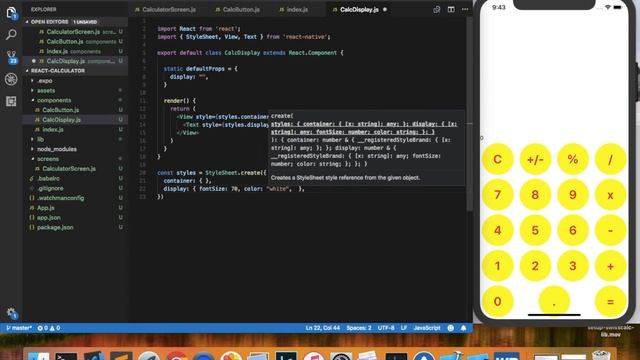Open the Extensions view icon

tap(11, 101)
